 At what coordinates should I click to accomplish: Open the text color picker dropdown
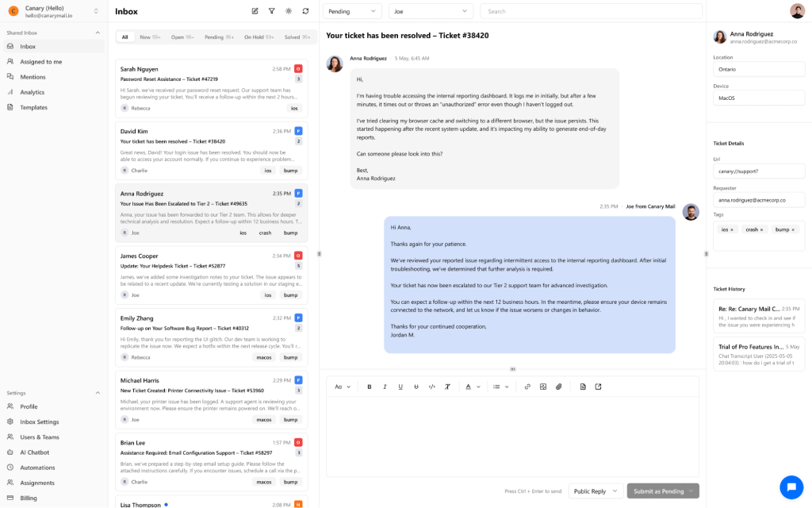pyautogui.click(x=478, y=387)
